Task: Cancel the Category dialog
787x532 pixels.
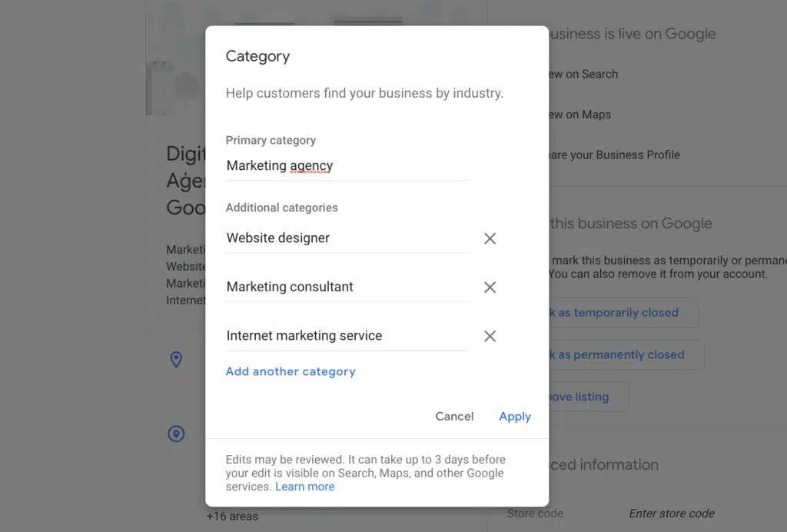Action: pos(454,416)
